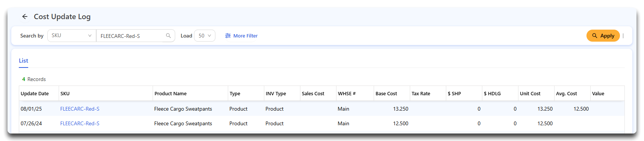Select the 08/01/25 Fleece Cargo Sweatpants row
The width and height of the screenshot is (644, 141).
(322, 109)
